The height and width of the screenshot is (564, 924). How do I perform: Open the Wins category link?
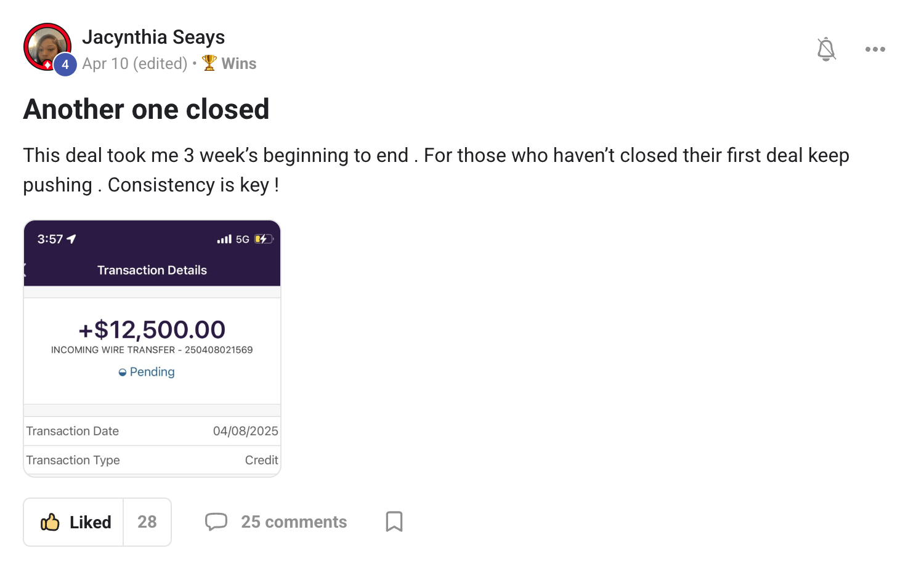click(238, 63)
